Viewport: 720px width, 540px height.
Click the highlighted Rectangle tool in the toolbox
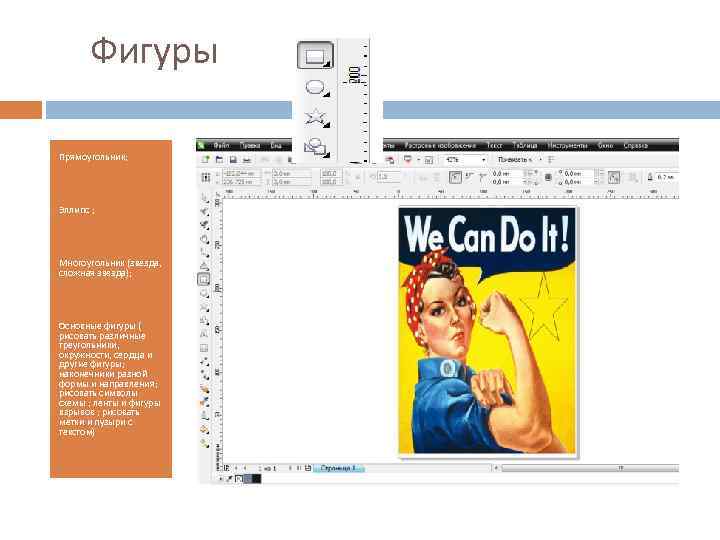point(204,279)
